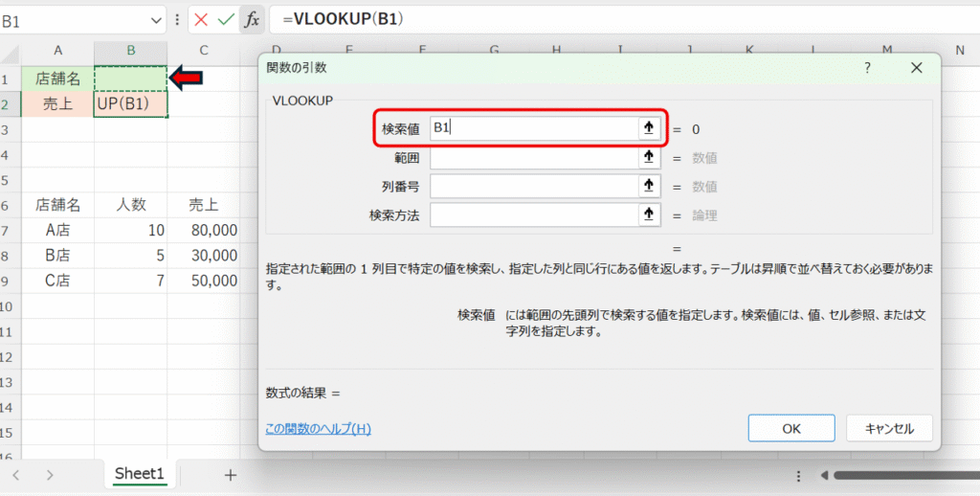Click into the 列番号 input field
Screen dimensions: 980x496
click(533, 186)
